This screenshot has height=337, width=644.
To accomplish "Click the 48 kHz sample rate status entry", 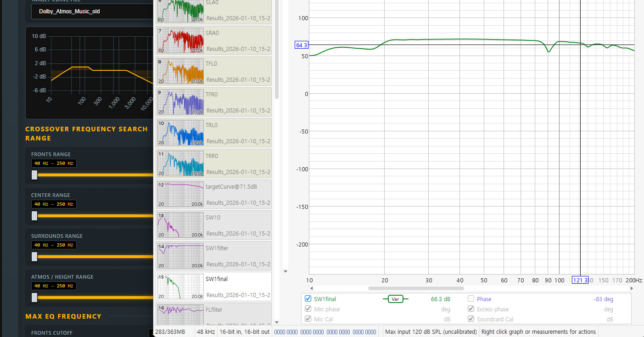I will click(x=206, y=332).
